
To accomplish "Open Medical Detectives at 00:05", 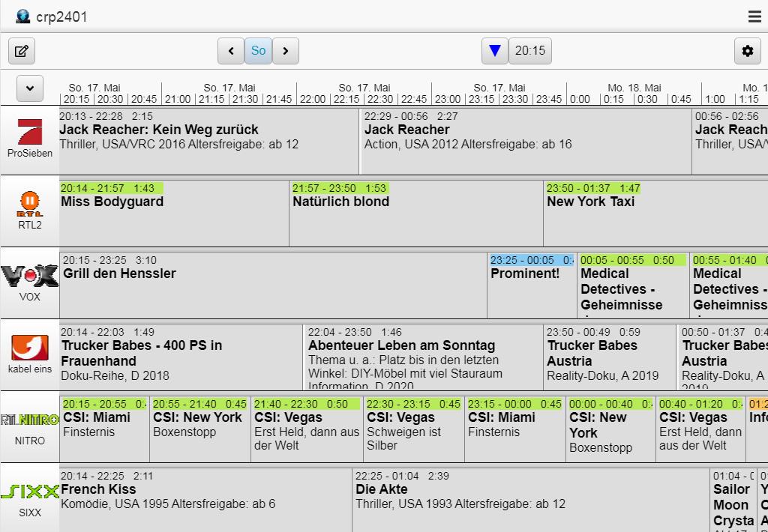I will click(633, 285).
